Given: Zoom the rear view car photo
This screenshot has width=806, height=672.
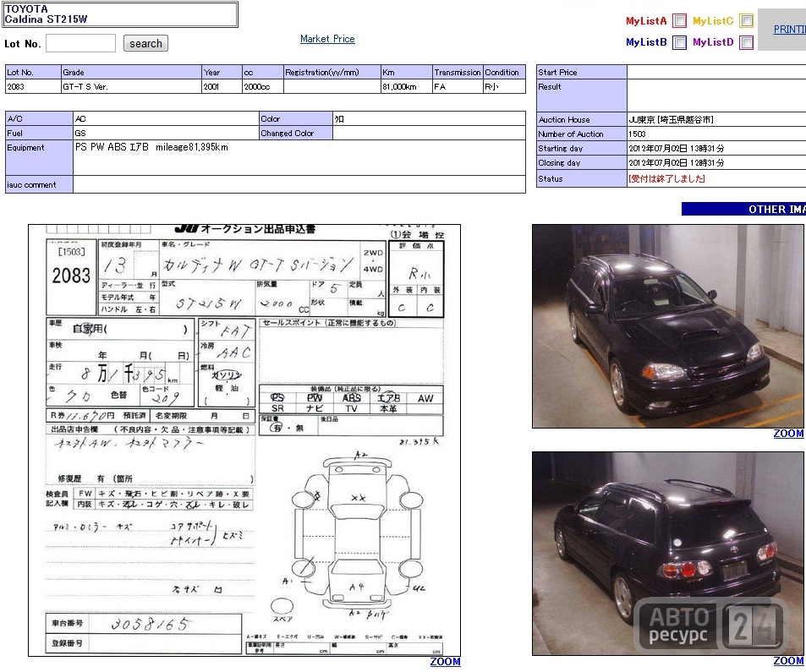Looking at the screenshot, I should [788, 661].
